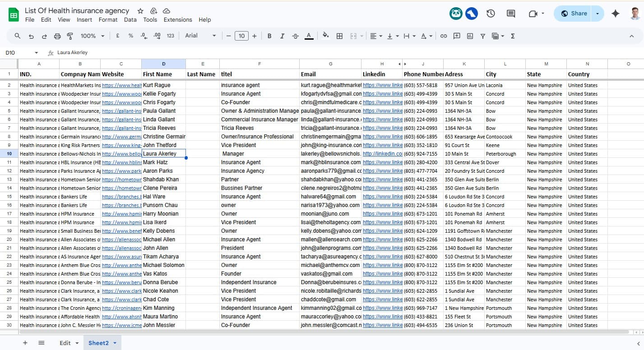This screenshot has height=350, width=644.
Task: Open the Name box dropdown arrow
Action: pyautogui.click(x=37, y=53)
